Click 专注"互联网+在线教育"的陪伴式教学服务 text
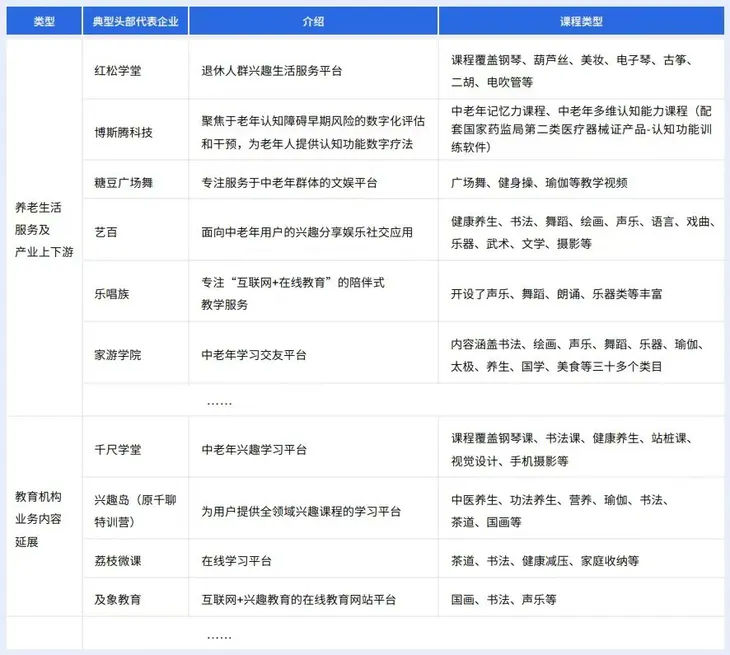 (x=293, y=293)
